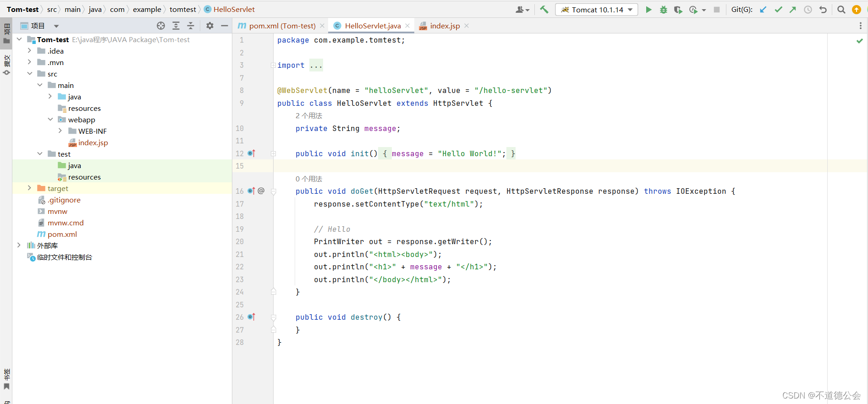The height and width of the screenshot is (404, 868).
Task: Expand the 外部库 node
Action: [19, 246]
